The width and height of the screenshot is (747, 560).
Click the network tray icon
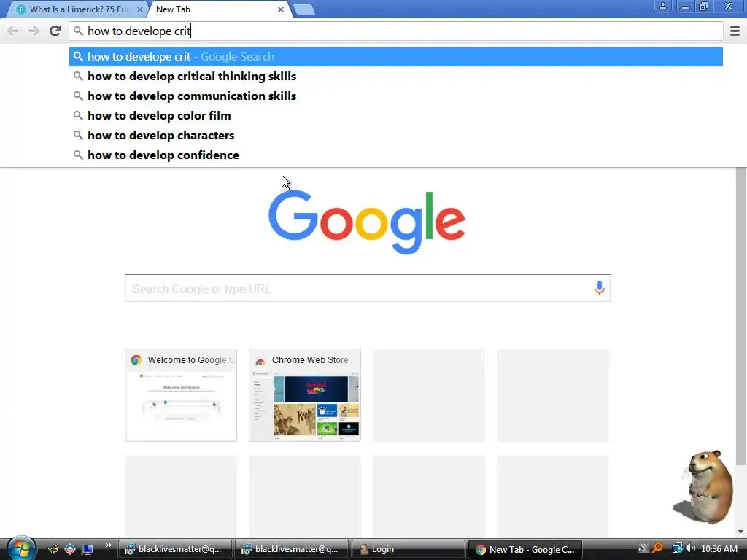[677, 548]
